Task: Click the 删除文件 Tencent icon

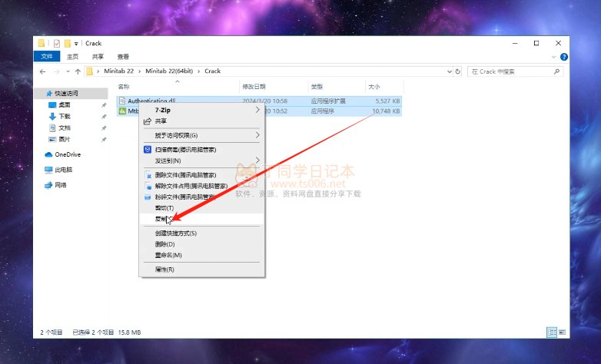Action: (148, 176)
